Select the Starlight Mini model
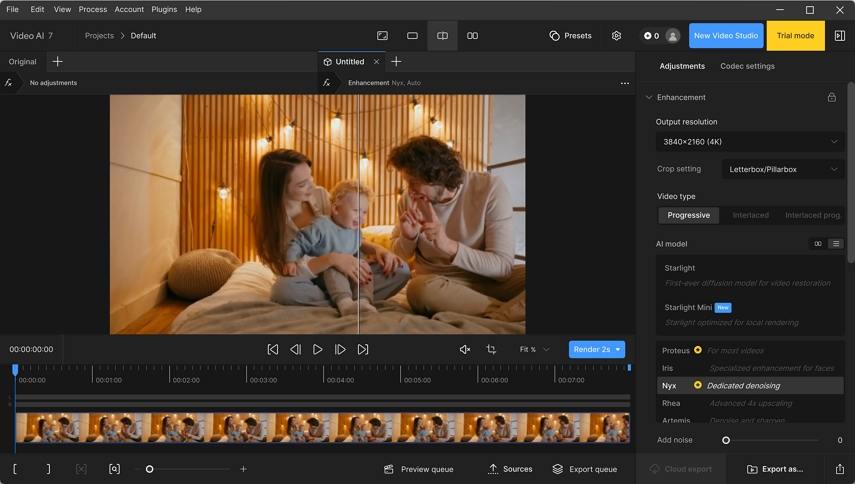 pyautogui.click(x=749, y=315)
